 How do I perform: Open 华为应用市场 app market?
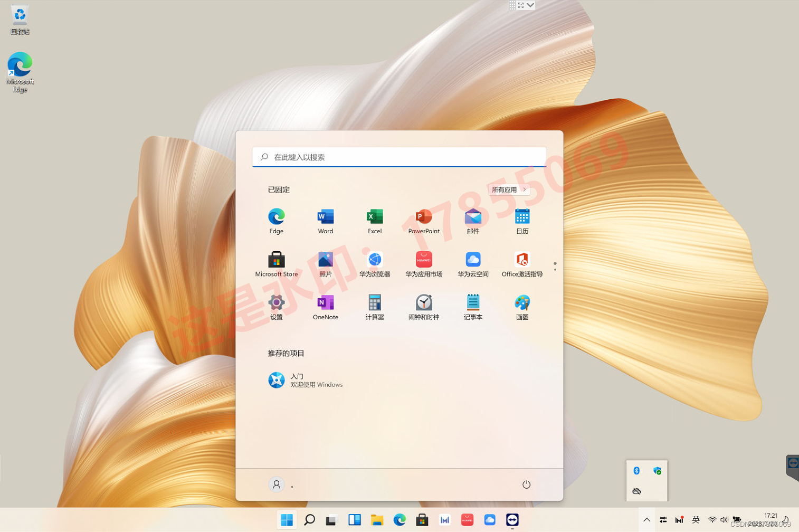(424, 264)
